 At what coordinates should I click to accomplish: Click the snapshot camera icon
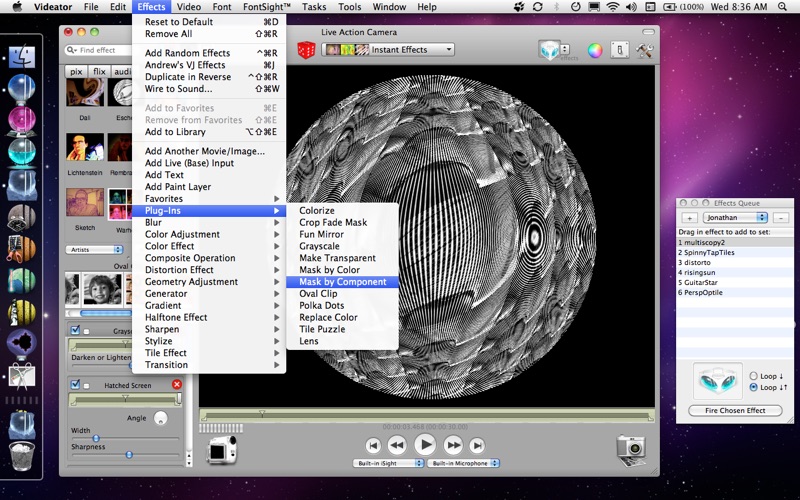click(x=631, y=449)
